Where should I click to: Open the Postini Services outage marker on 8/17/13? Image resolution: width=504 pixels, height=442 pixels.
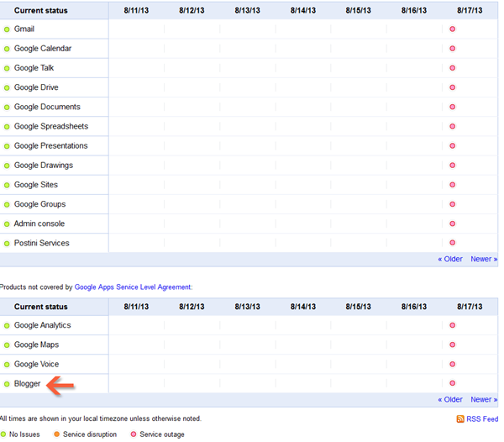pyautogui.click(x=452, y=243)
